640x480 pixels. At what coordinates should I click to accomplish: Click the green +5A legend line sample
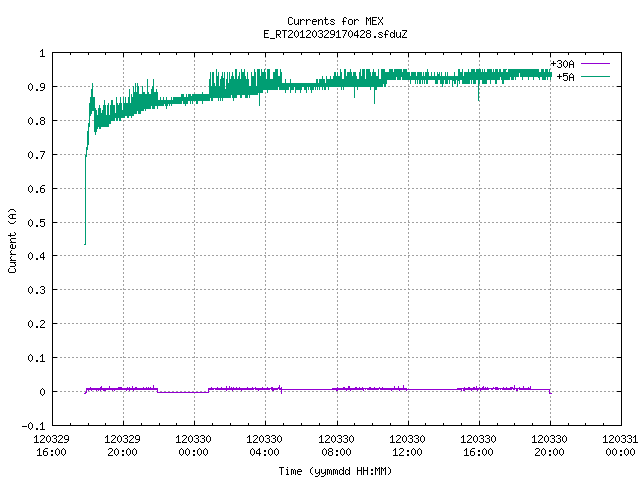tap(595, 76)
